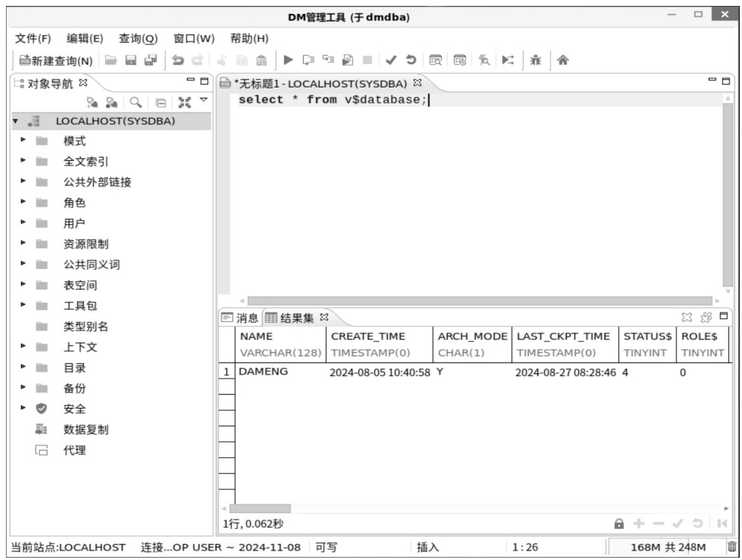The width and height of the screenshot is (742, 560).
Task: Expand the 模式 tree node
Action: [23, 141]
